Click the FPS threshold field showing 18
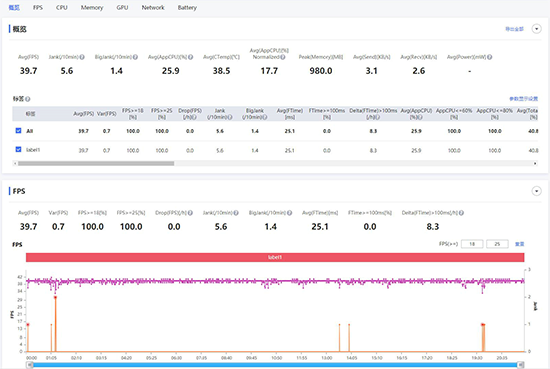Image resolution: width=550 pixels, height=369 pixels. point(472,244)
